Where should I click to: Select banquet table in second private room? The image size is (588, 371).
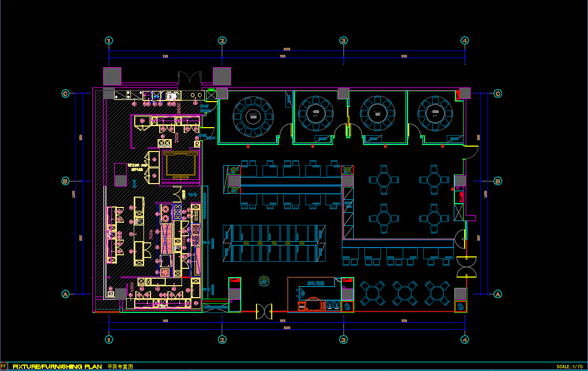316,113
